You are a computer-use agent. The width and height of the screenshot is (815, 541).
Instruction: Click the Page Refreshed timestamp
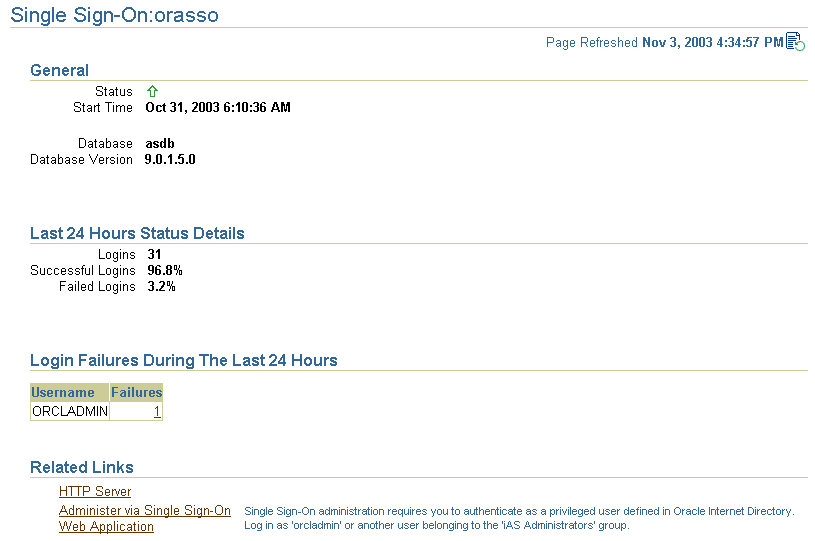(x=713, y=42)
